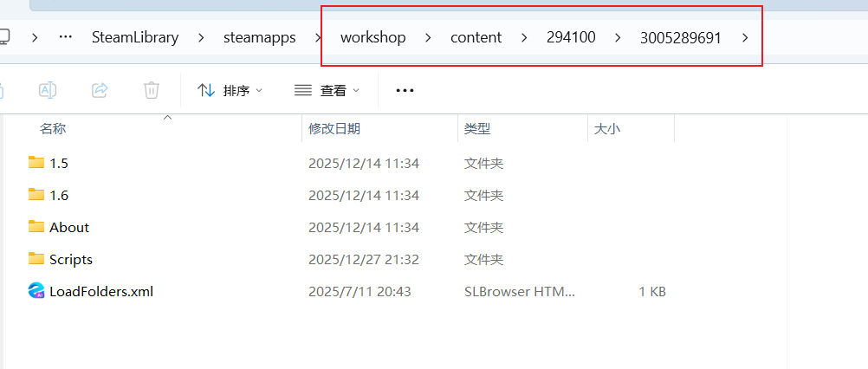
Task: Expand chevron after 3005289691 in address bar
Action: tap(746, 37)
